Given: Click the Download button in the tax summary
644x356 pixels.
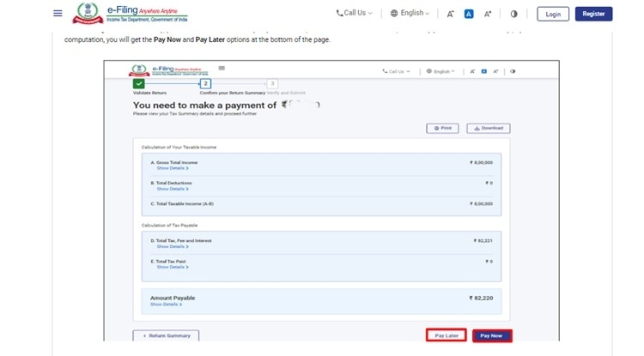Looking at the screenshot, I should tap(488, 128).
